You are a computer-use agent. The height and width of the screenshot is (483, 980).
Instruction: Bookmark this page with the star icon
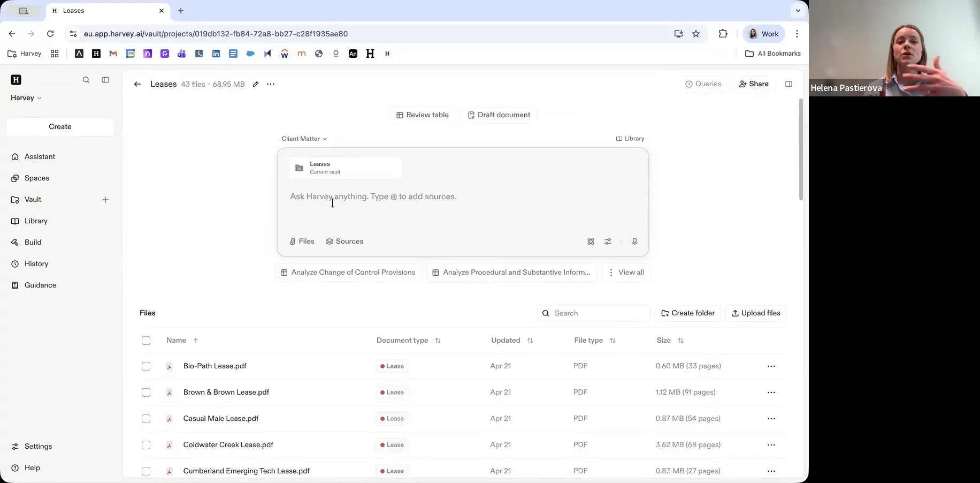coord(696,34)
